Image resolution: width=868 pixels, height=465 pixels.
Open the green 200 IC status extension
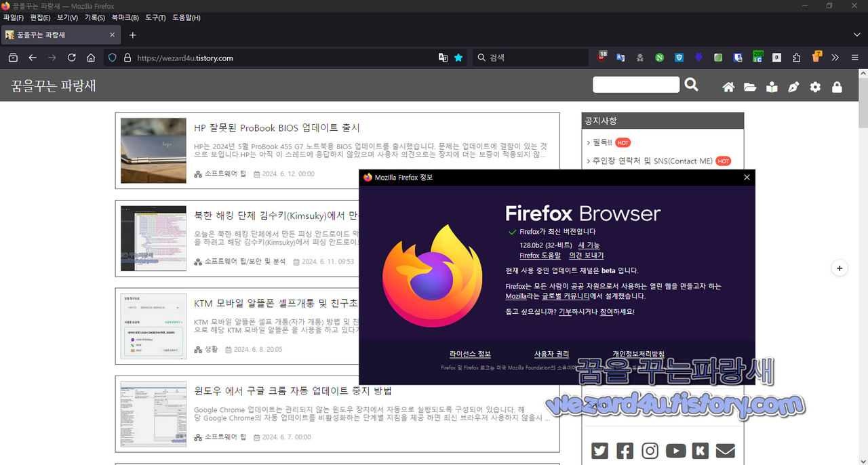coord(757,57)
